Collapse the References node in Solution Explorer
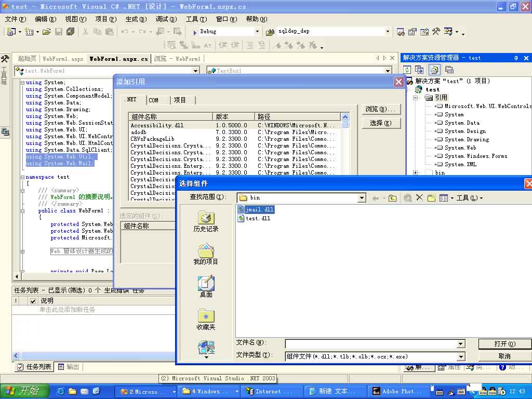The width and height of the screenshot is (532, 399). click(x=415, y=98)
